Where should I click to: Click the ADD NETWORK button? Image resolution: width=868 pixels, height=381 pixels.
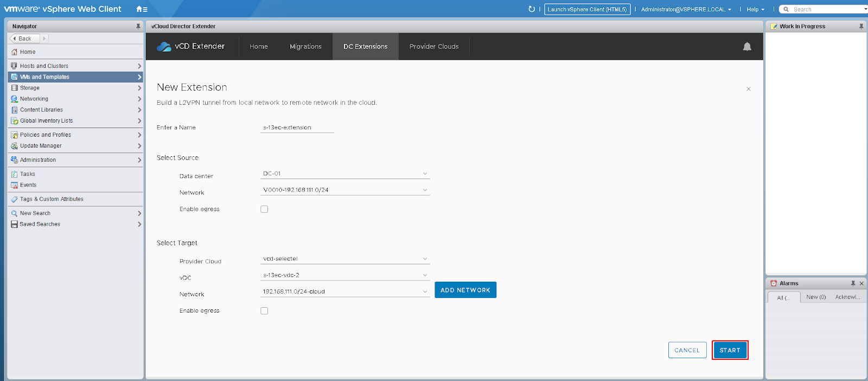pyautogui.click(x=465, y=290)
